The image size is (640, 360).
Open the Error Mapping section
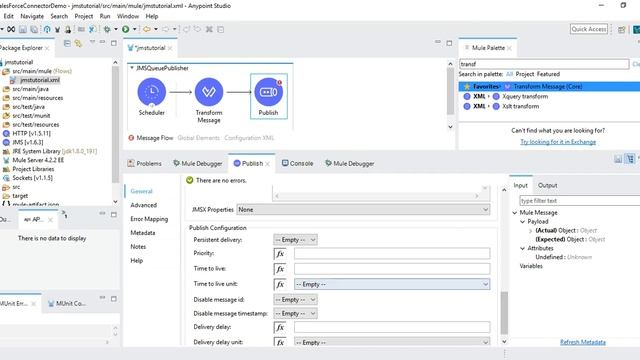click(149, 219)
